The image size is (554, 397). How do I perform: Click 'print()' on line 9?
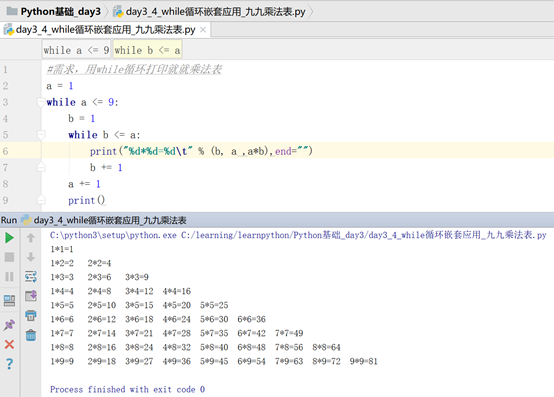[87, 200]
